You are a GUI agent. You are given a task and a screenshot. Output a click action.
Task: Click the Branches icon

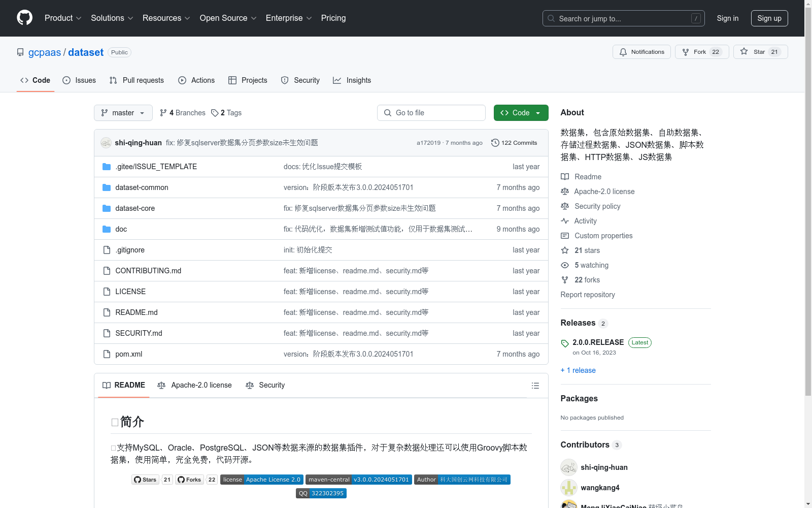coord(163,113)
